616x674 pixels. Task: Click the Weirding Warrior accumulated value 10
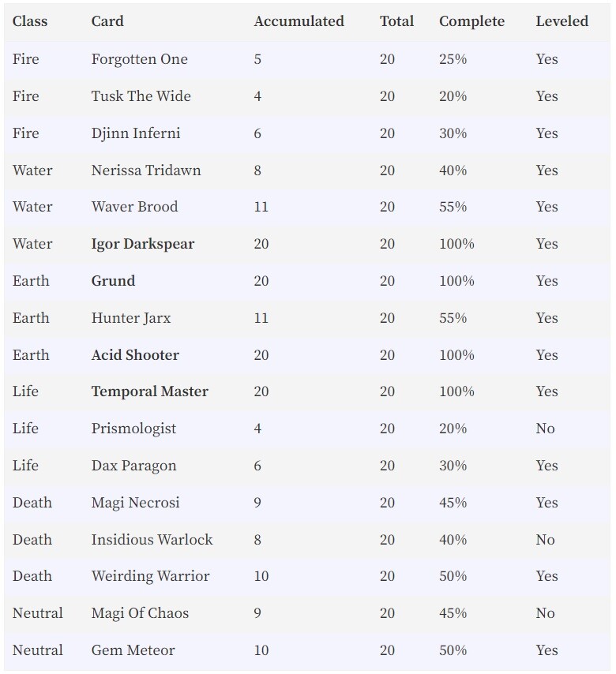(261, 576)
